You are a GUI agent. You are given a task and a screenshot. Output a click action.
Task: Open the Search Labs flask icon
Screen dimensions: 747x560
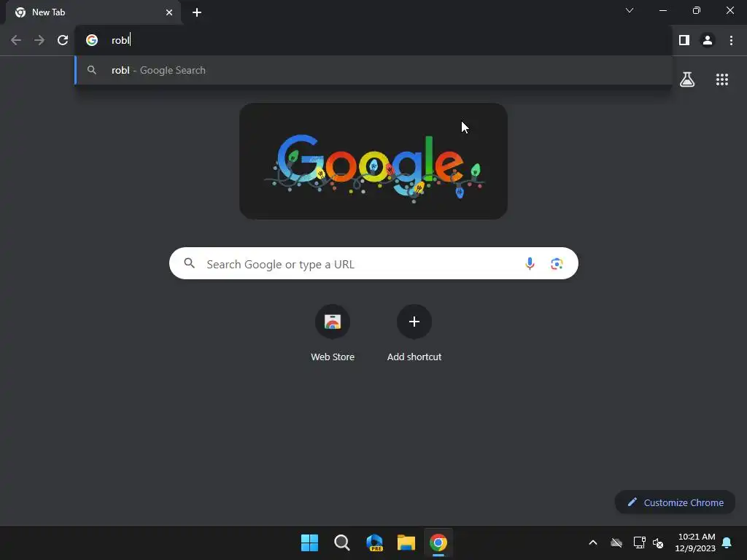[687, 79]
